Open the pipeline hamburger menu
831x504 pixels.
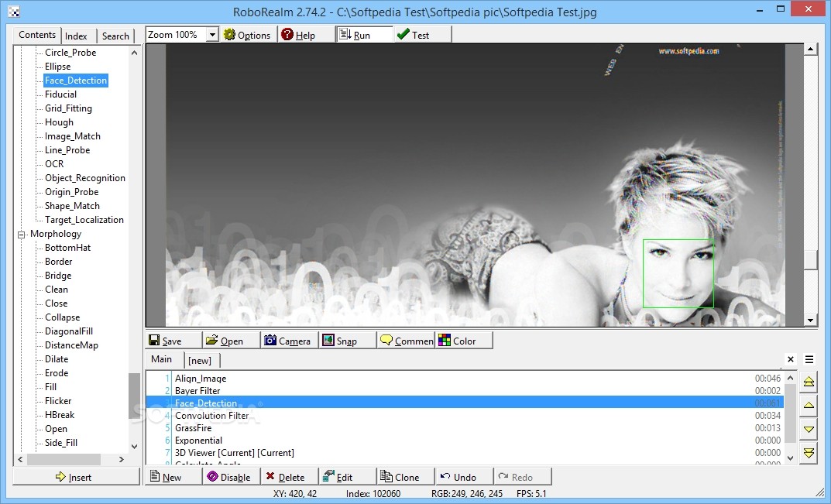(809, 359)
